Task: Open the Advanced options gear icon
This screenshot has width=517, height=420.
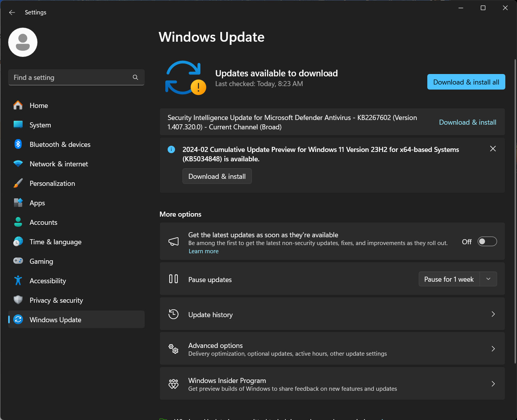Action: click(x=173, y=349)
